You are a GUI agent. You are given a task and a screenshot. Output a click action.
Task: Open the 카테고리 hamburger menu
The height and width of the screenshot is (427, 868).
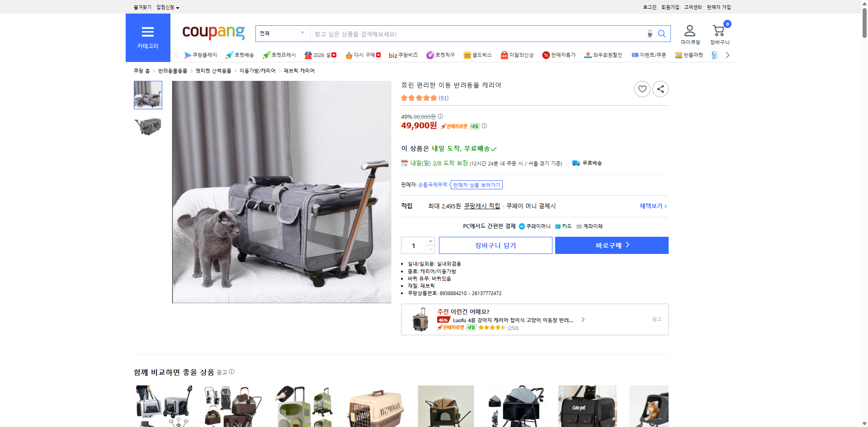point(148,32)
